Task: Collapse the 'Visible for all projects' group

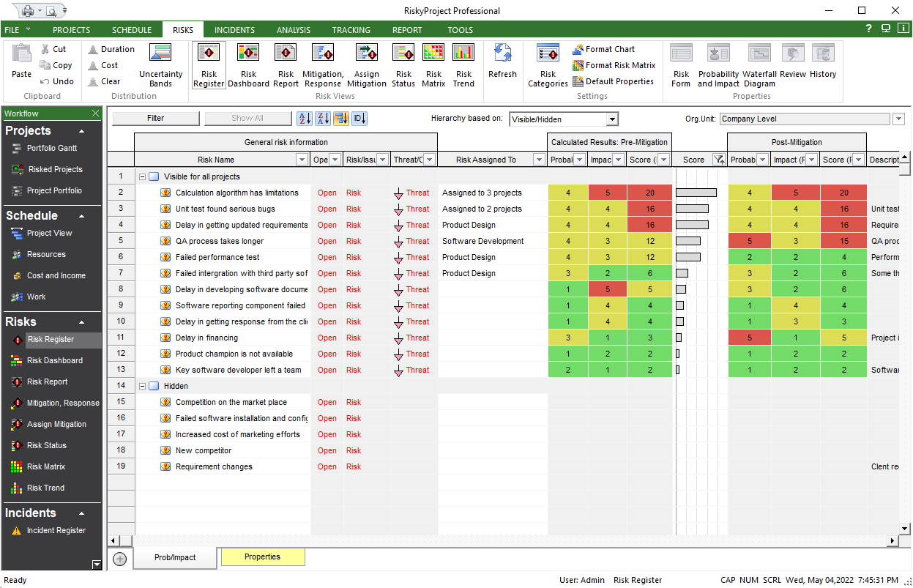Action: point(142,176)
